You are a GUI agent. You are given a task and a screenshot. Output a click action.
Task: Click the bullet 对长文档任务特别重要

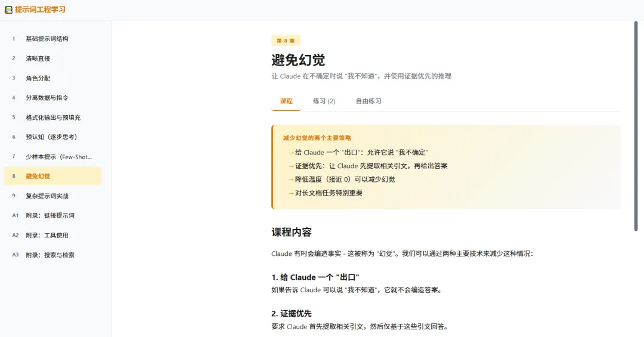pyautogui.click(x=326, y=193)
